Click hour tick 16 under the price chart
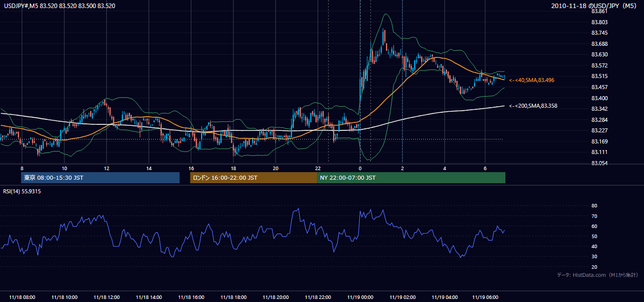Screen dimensions: 644x302 [x=191, y=168]
